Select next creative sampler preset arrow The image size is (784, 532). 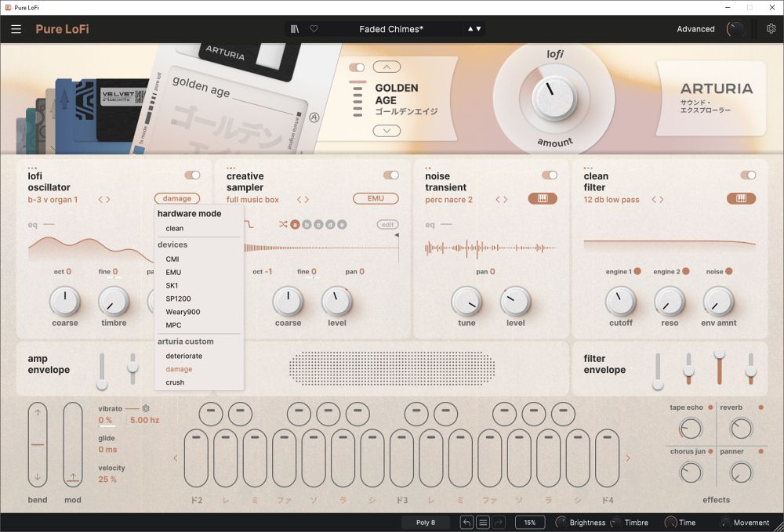(307, 199)
